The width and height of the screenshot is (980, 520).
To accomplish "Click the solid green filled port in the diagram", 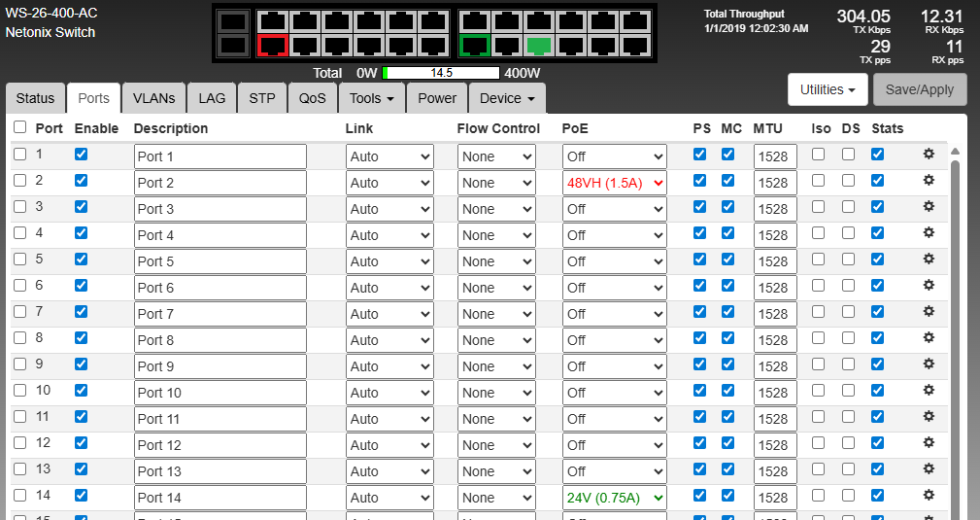I will point(538,45).
